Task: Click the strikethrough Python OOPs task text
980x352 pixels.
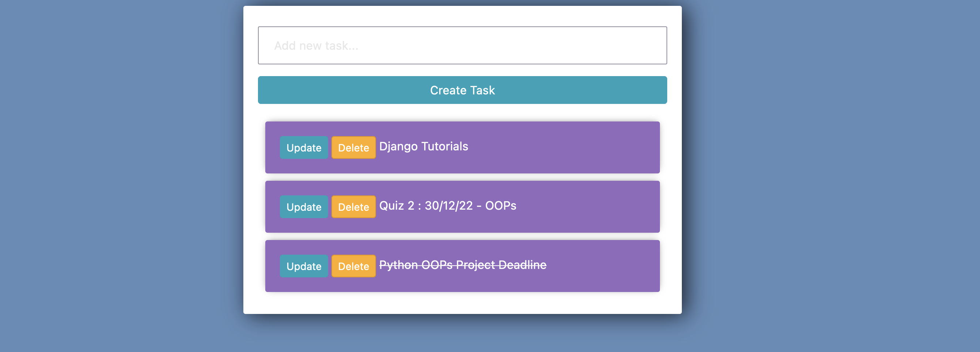Action: click(463, 265)
